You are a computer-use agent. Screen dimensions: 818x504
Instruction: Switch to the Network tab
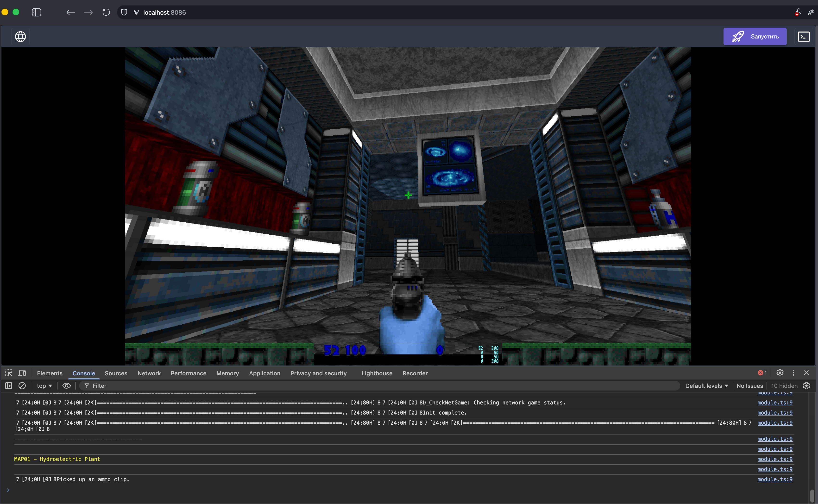coord(149,373)
